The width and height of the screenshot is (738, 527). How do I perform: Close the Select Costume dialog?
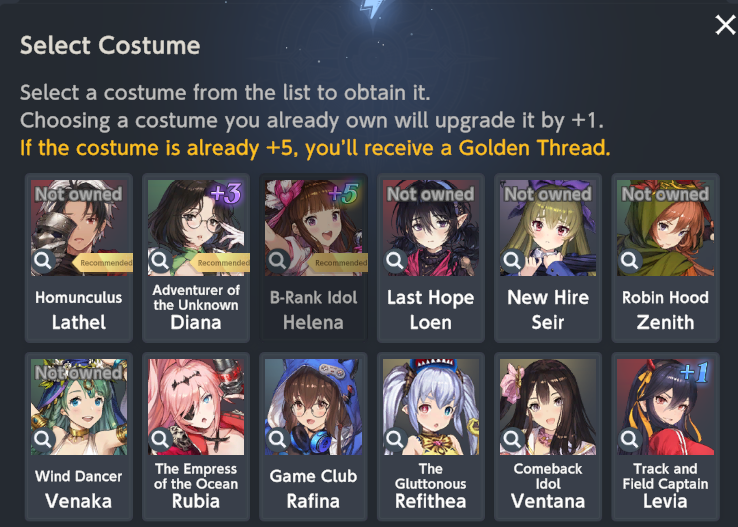point(725,24)
